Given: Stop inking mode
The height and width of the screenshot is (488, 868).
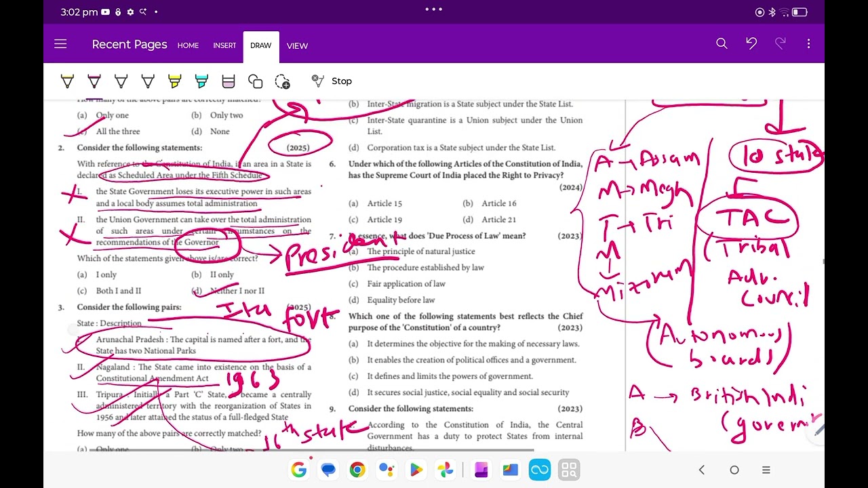Looking at the screenshot, I should [332, 81].
